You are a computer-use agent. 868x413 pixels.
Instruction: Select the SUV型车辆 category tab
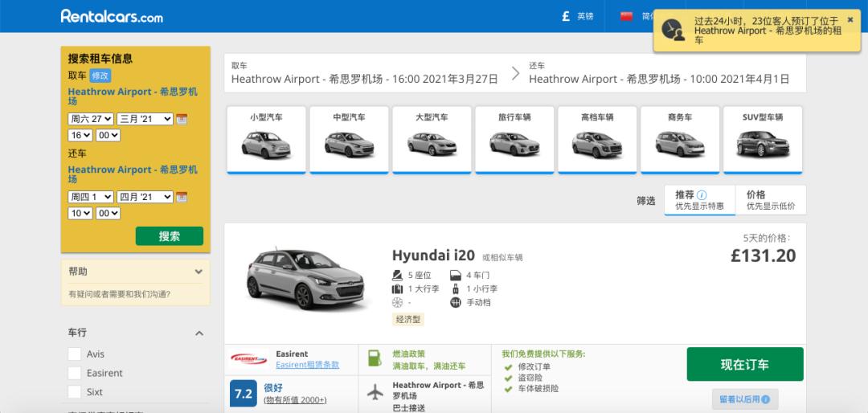point(763,139)
